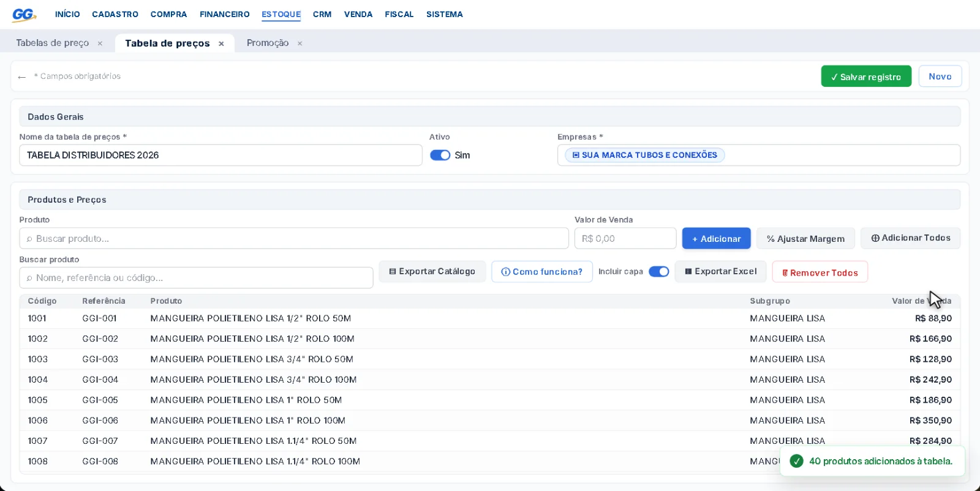980x491 pixels.
Task: Open the ESTOQUE menu
Action: tap(281, 14)
